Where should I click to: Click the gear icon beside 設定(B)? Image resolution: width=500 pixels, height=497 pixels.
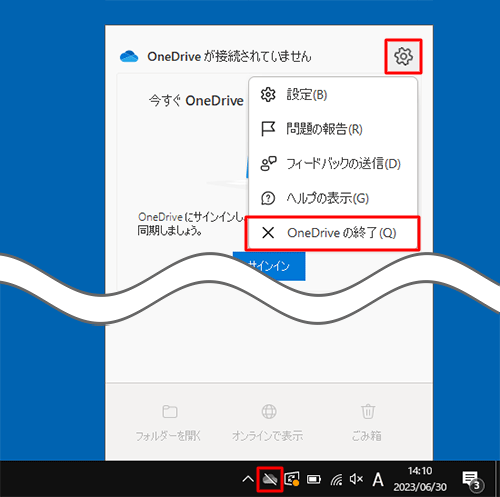pos(268,95)
